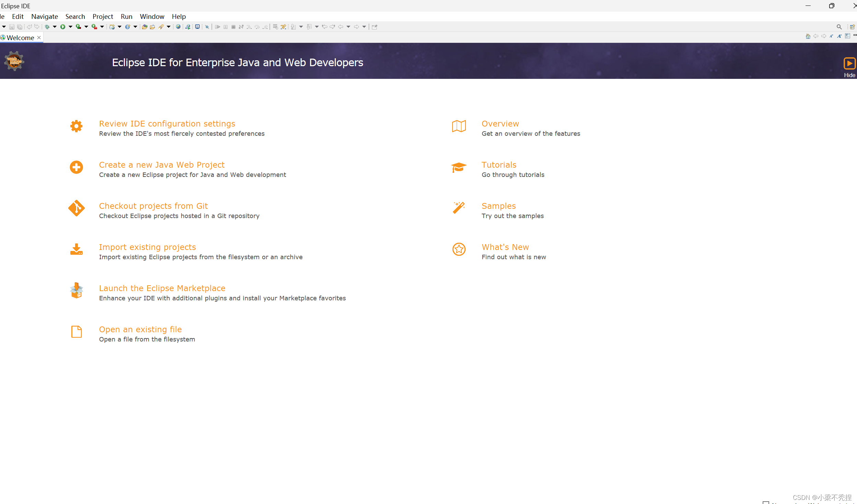
Task: Click the Suspend debug icon
Action: (225, 27)
